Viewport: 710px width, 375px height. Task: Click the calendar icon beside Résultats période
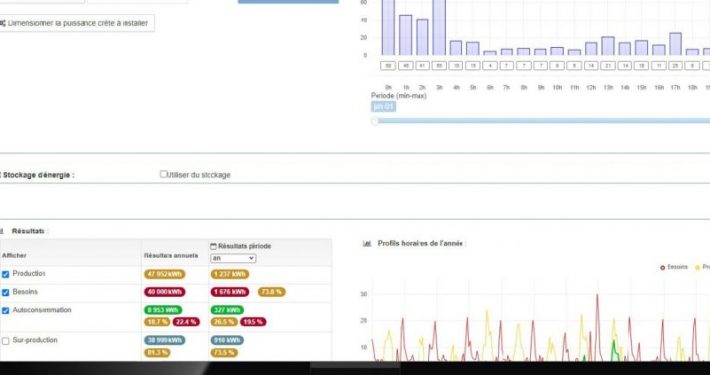213,246
